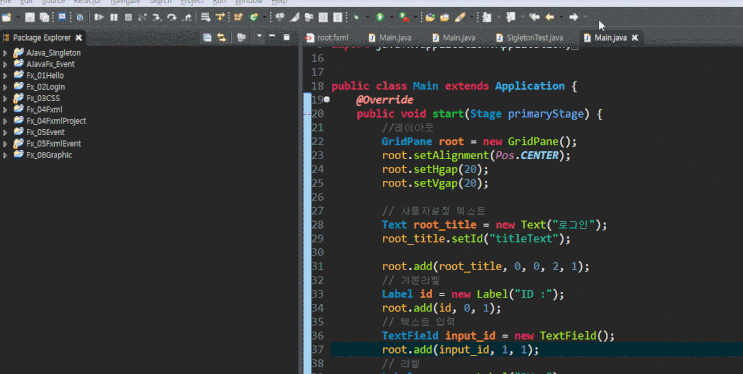743x374 pixels.
Task: Click the New Java Package icon
Action: point(238,18)
